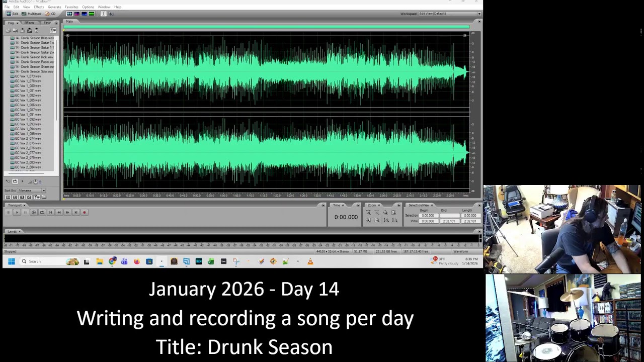The height and width of the screenshot is (362, 644).
Task: Select the Spectral Pan display icon
Action: coord(84,14)
